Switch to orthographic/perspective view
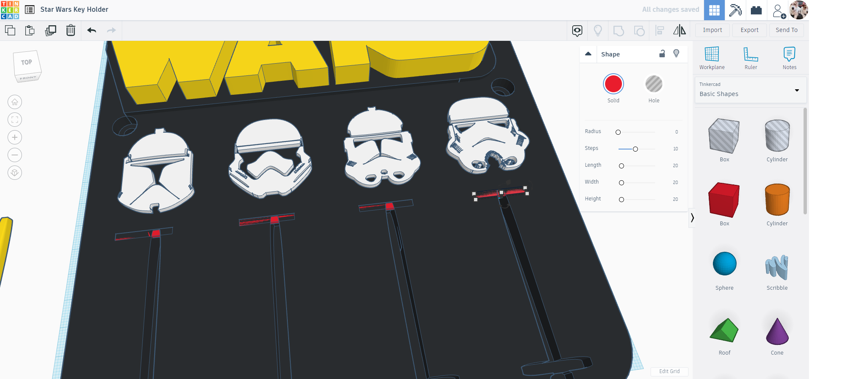868x379 pixels. tap(15, 173)
